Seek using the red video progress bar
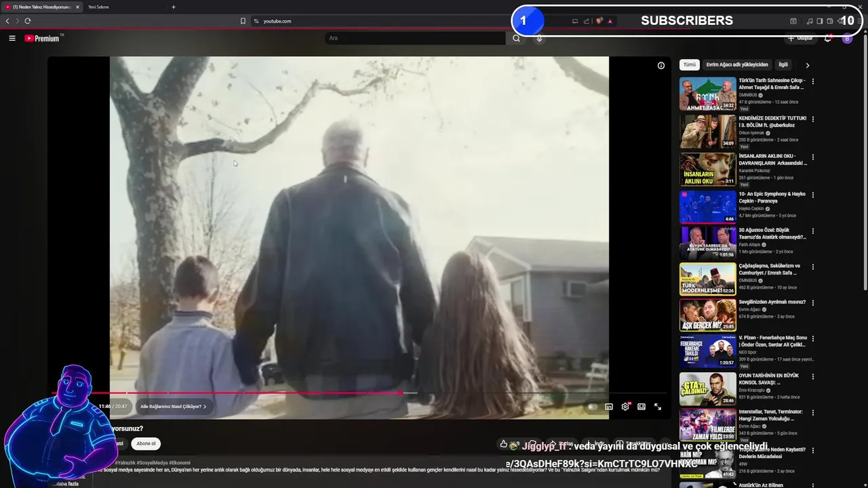868x488 pixels. (359, 393)
